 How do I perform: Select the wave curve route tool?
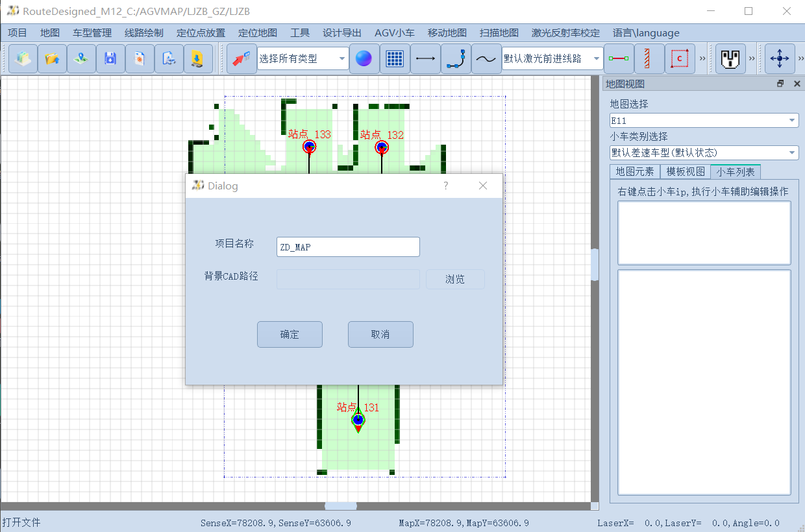click(x=486, y=58)
